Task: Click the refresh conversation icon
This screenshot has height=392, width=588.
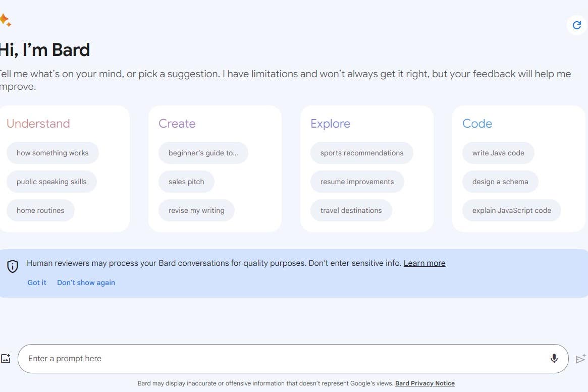Action: click(577, 25)
